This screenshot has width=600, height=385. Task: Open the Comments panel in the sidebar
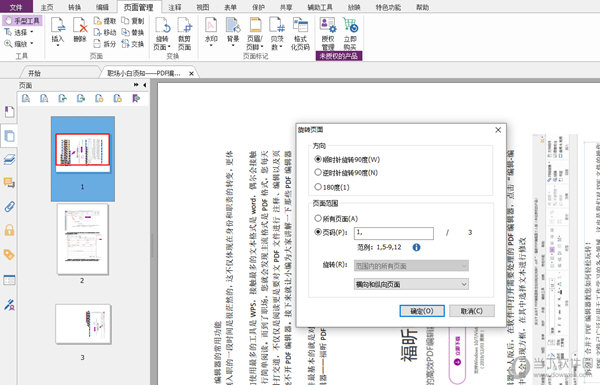(9, 183)
